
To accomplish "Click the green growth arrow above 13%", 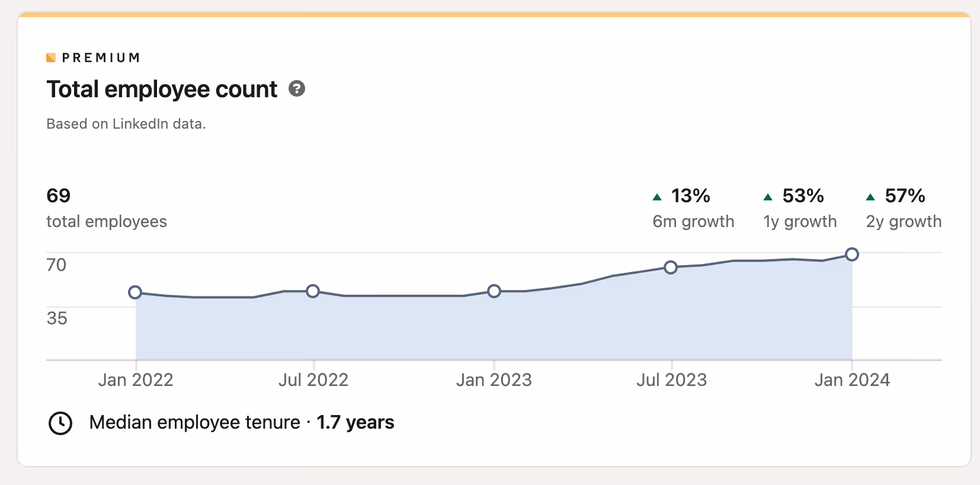I will pyautogui.click(x=658, y=196).
